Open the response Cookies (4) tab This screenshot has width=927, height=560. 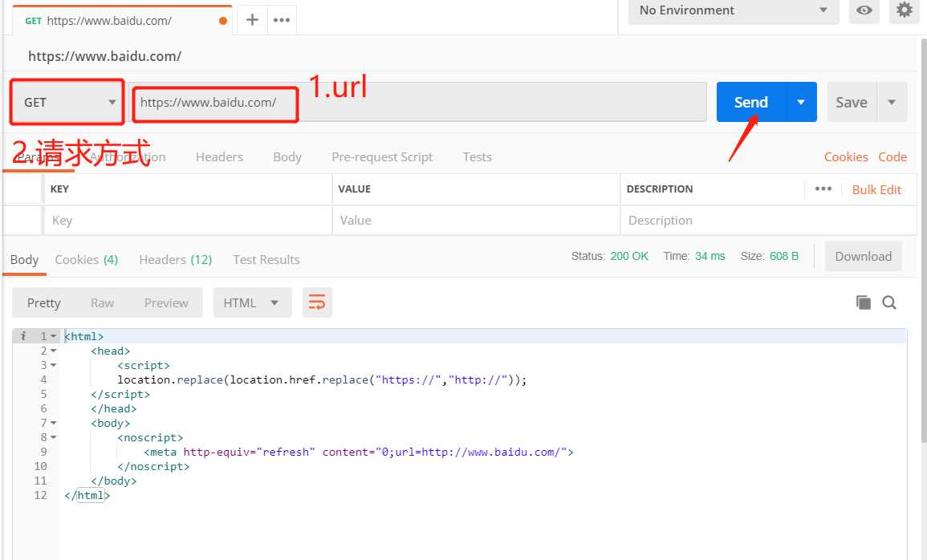(x=87, y=260)
